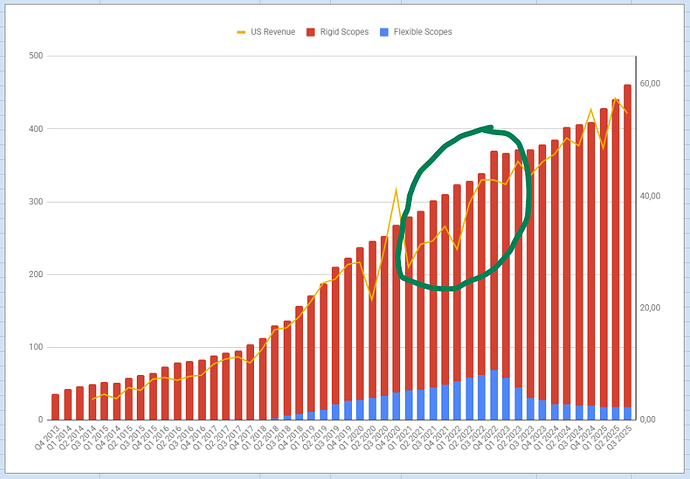Click the 0,00 label on right axis

(x=649, y=420)
